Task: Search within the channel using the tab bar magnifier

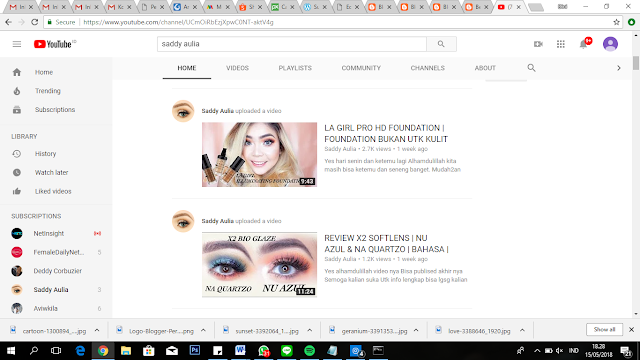Action: click(531, 68)
